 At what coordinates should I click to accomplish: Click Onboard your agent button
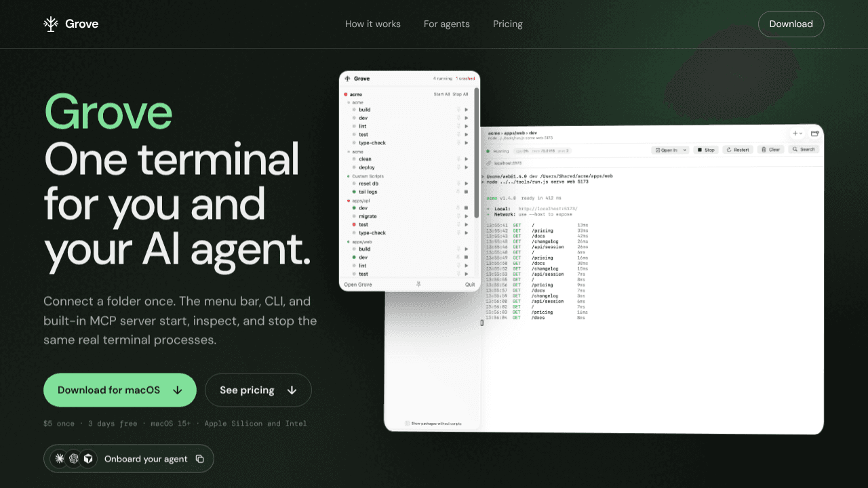pos(129,459)
